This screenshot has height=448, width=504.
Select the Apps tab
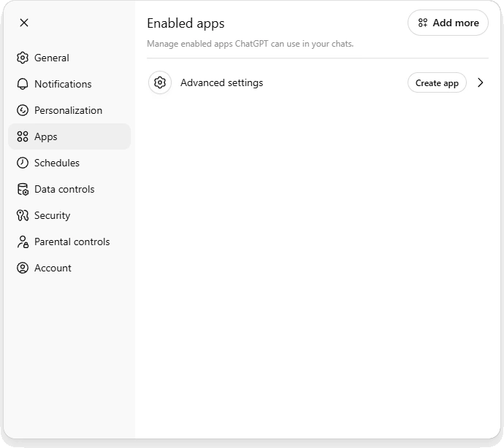tap(69, 136)
